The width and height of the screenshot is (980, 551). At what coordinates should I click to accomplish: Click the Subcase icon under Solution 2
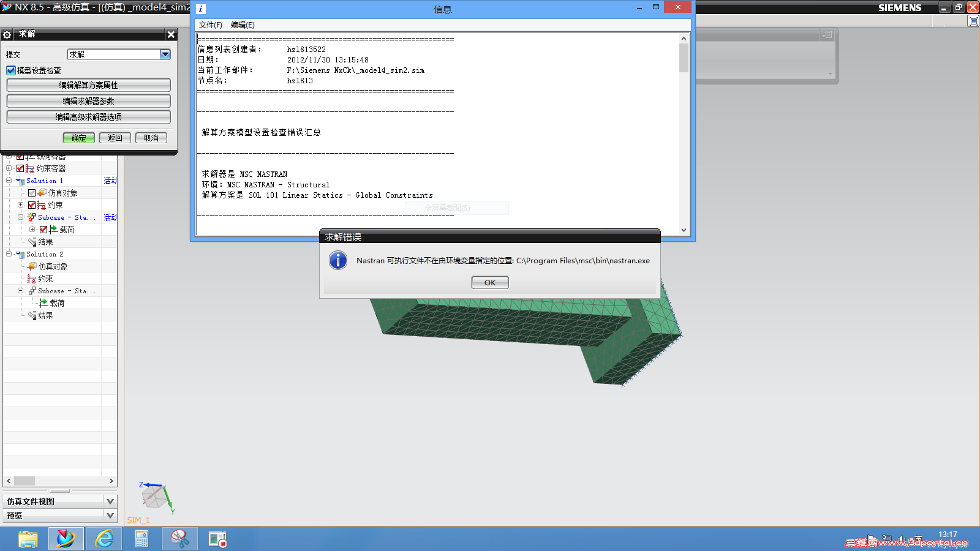click(x=32, y=291)
